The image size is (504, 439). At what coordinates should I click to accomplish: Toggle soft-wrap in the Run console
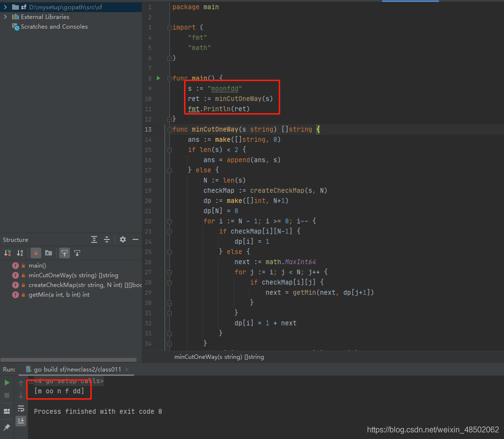coord(21,408)
